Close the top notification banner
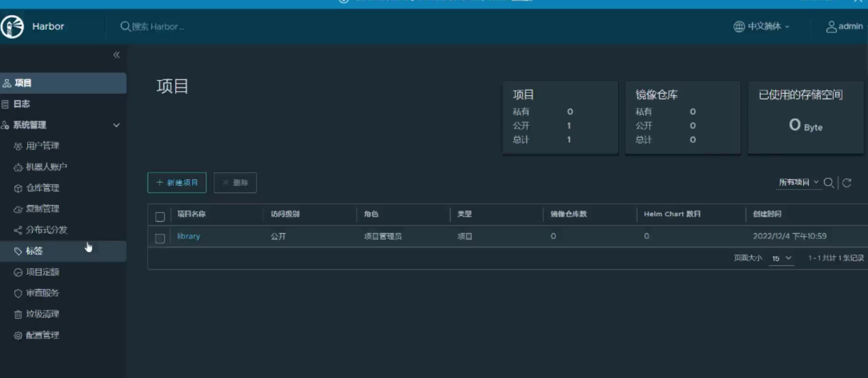This screenshot has height=378, width=868. [858, 1]
